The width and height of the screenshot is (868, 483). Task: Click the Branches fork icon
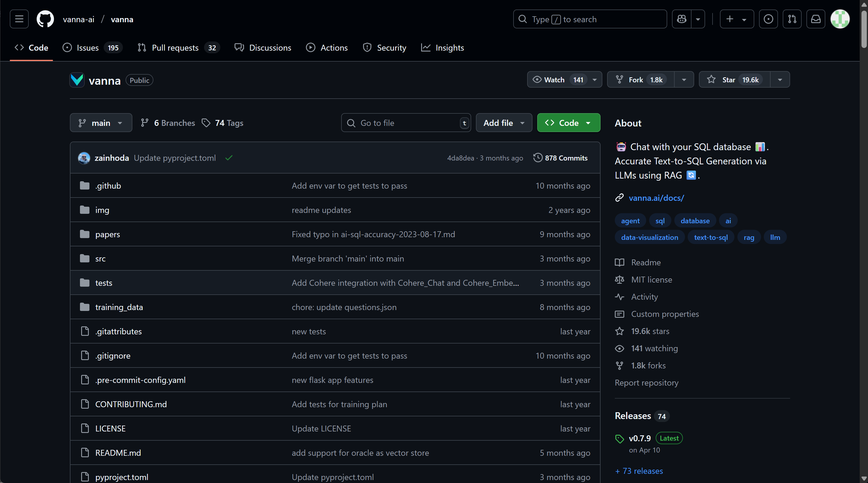point(145,123)
